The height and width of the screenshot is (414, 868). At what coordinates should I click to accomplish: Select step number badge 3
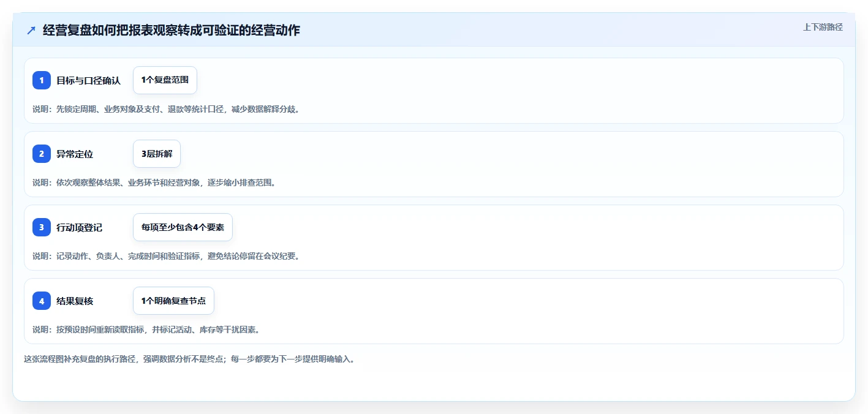click(42, 227)
